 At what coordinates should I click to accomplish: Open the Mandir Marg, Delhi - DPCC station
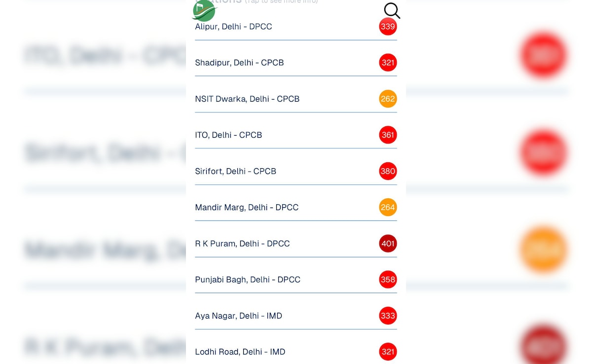(x=247, y=207)
